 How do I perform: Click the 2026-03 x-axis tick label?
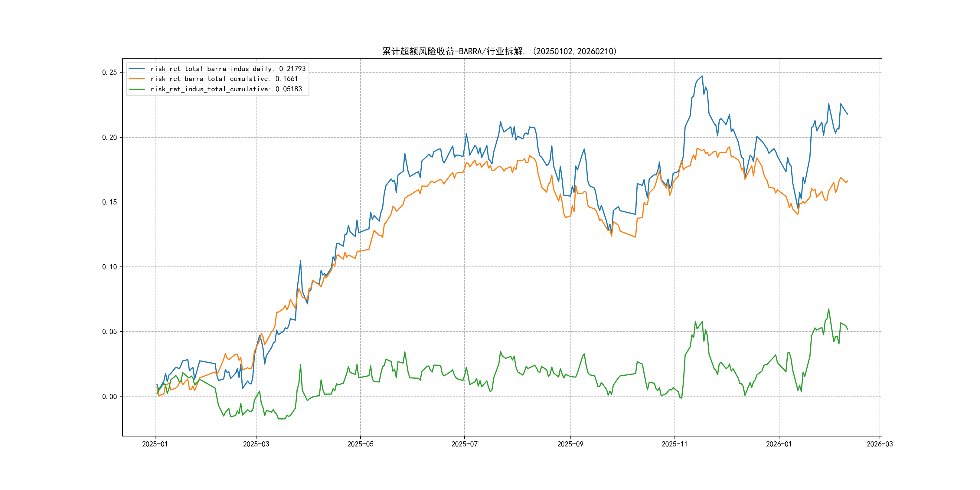(x=880, y=444)
